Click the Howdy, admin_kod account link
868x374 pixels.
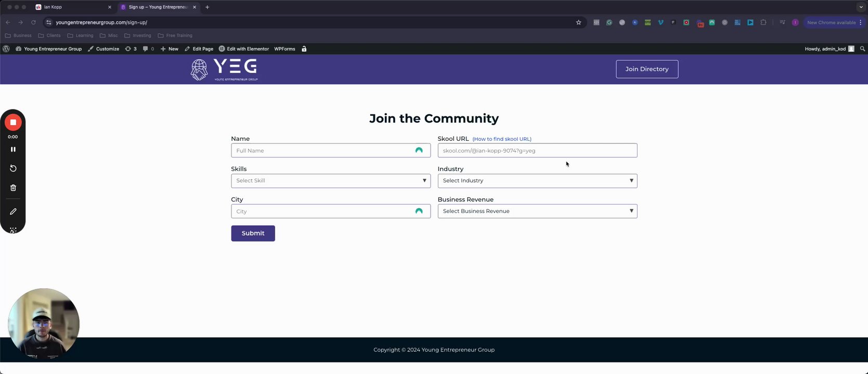pos(830,49)
